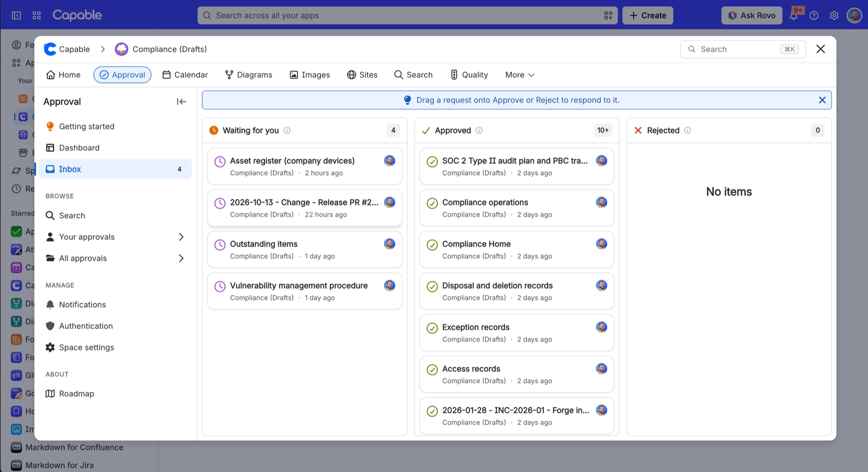This screenshot has width=868, height=472.
Task: Expand Your approvals submenu
Action: pos(181,237)
